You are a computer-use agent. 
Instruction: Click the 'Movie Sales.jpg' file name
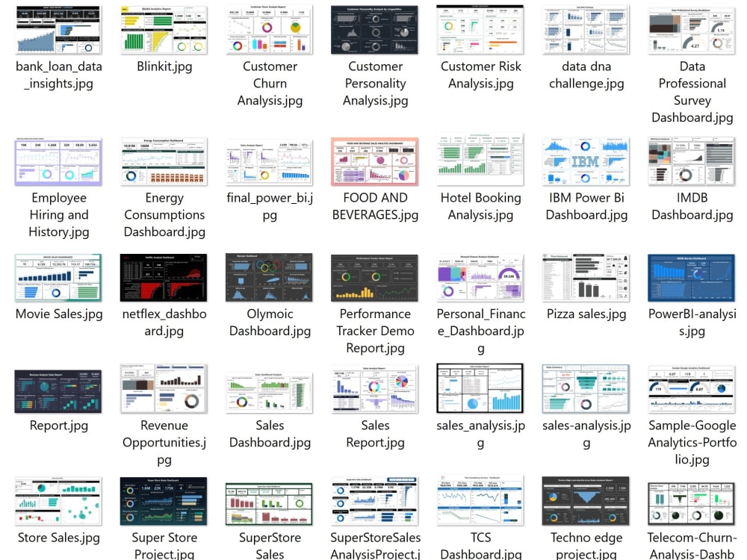point(59,314)
